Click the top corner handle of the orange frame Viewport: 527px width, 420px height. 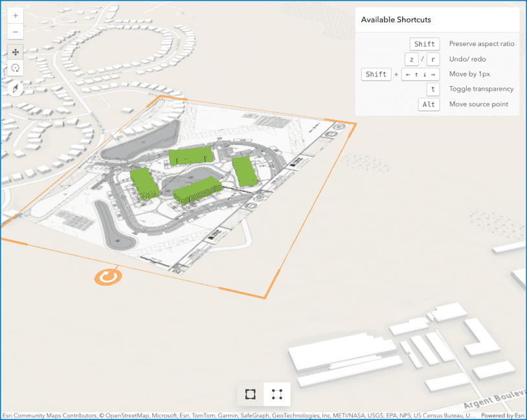pyautogui.click(x=161, y=97)
